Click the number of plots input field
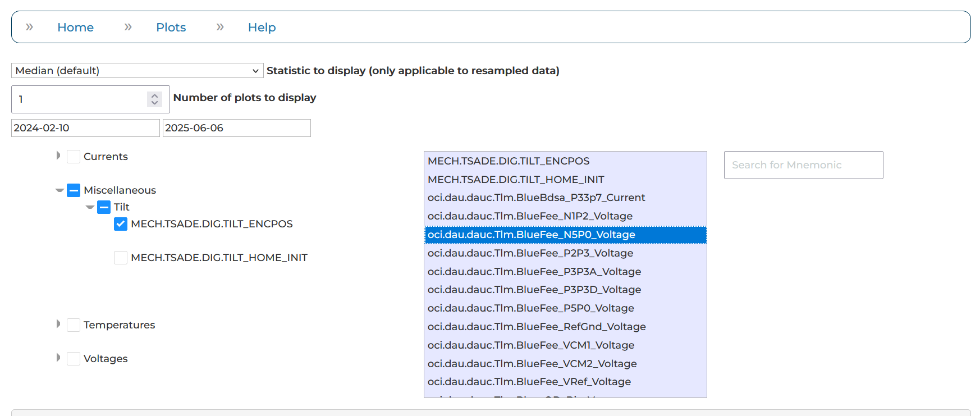Image resolution: width=980 pixels, height=416 pixels. (90, 99)
